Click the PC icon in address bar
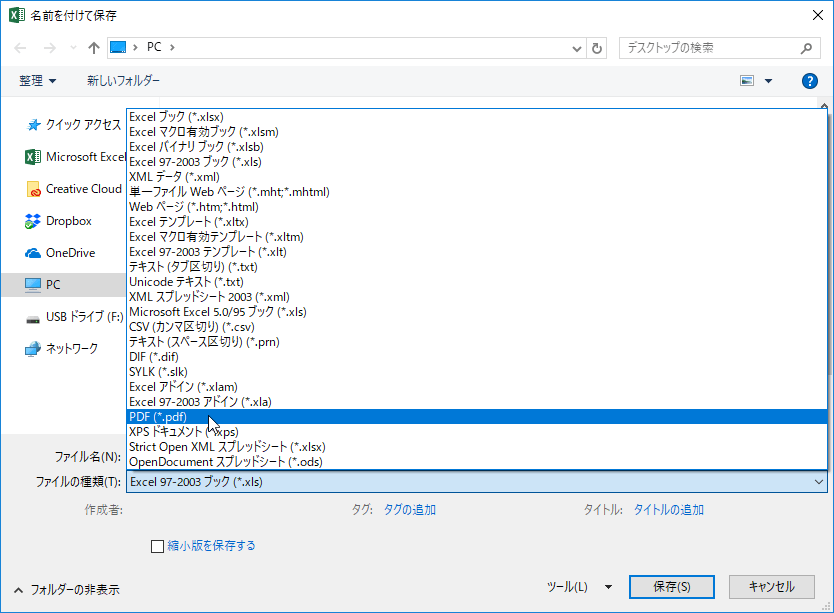 (118, 47)
